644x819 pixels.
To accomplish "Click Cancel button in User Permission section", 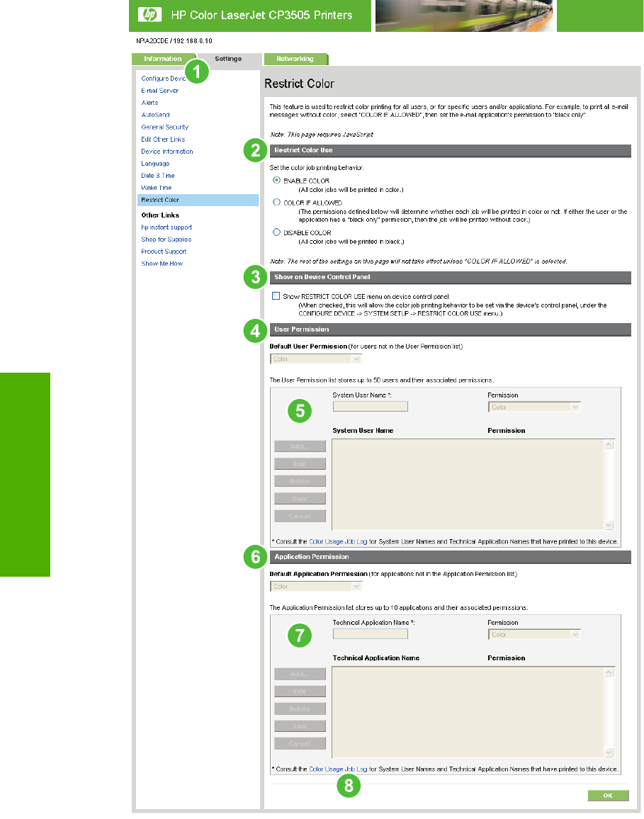I will pyautogui.click(x=300, y=516).
